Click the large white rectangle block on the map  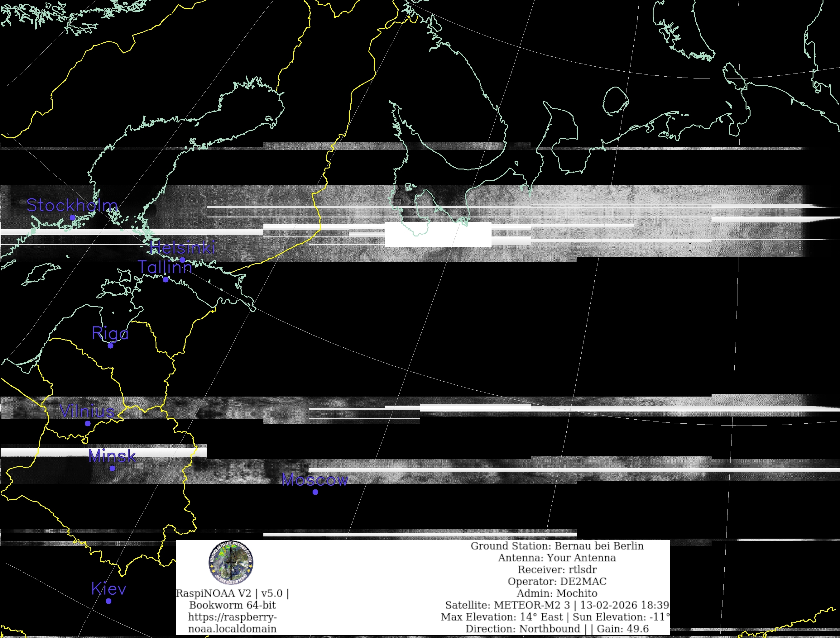(438, 235)
